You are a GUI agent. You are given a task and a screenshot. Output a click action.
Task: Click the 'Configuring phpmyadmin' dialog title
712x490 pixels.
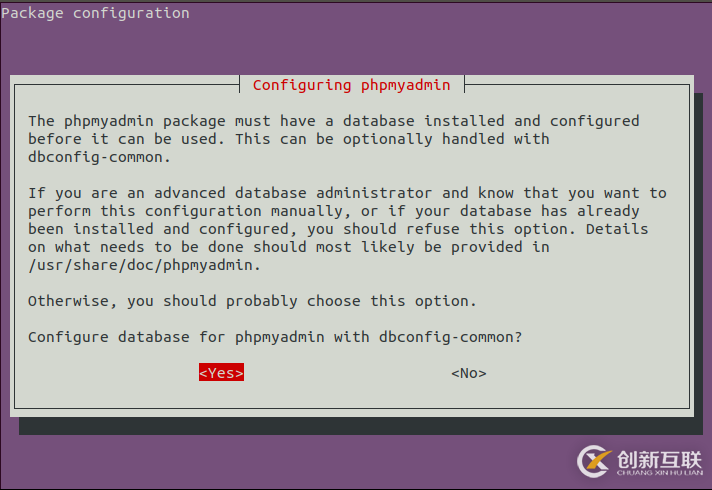click(x=351, y=85)
